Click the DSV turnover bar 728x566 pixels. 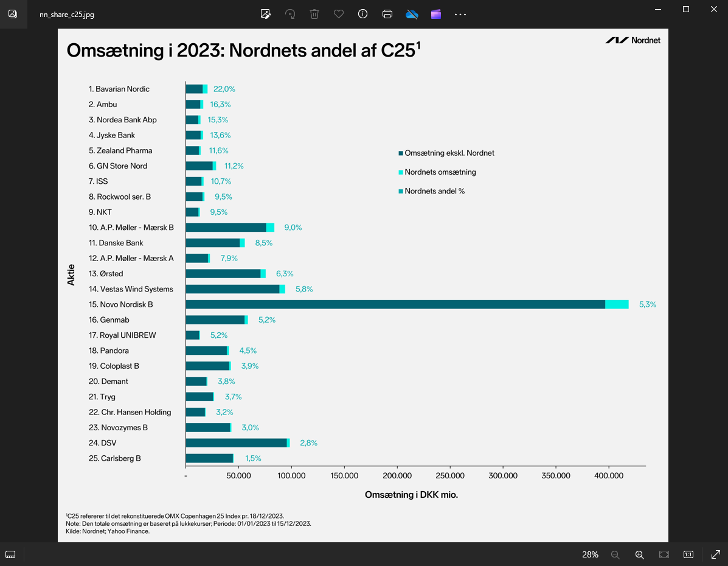pos(238,443)
